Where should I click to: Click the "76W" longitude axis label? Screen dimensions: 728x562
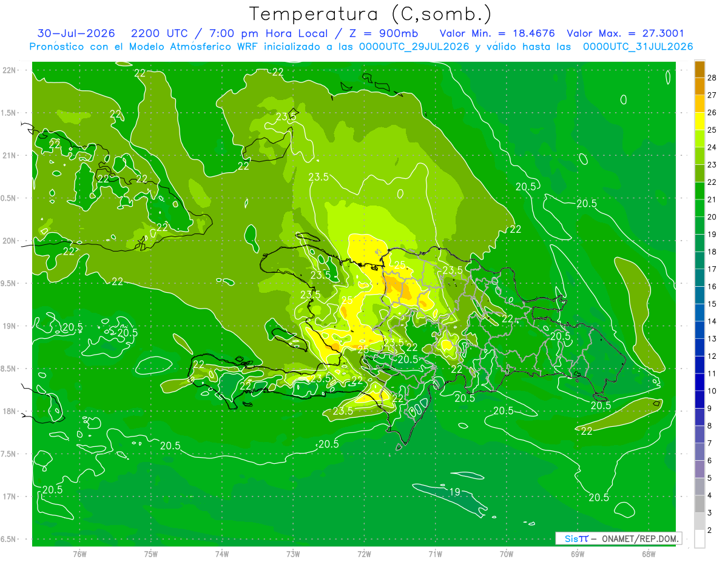[x=79, y=554]
